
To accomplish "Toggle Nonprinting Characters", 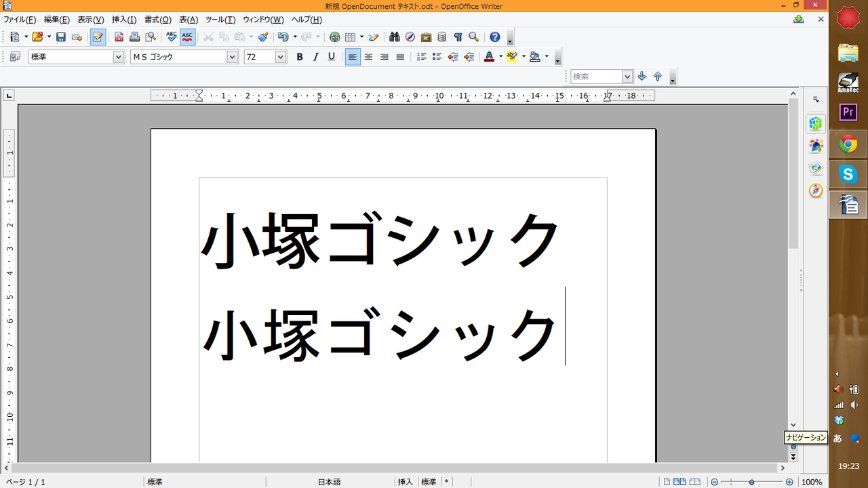I will [458, 37].
